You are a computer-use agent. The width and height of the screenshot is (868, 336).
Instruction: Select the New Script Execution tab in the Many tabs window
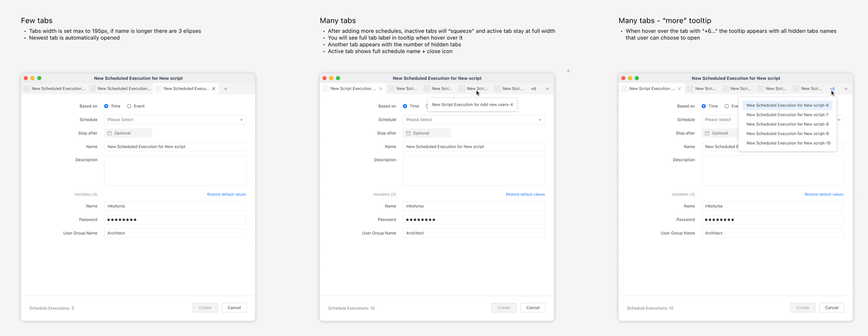click(353, 89)
